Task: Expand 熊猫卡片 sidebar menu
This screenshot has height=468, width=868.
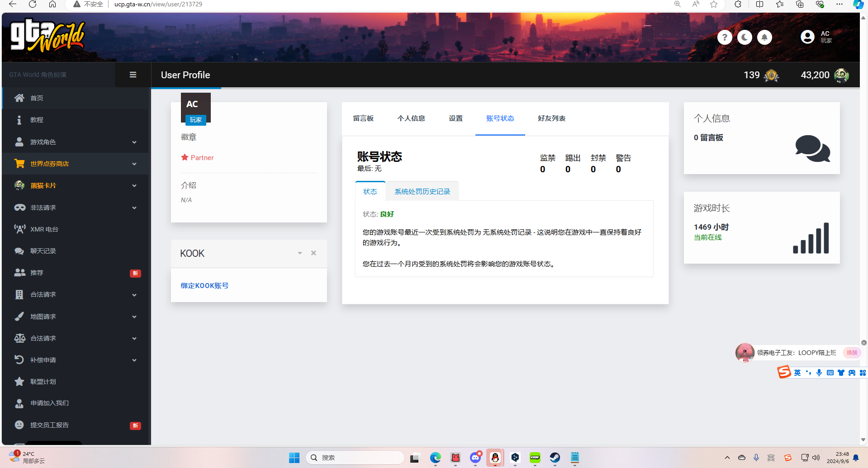Action: tap(76, 185)
